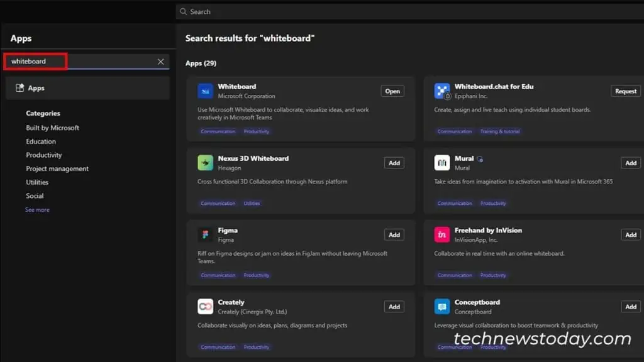
Task: Click the Figma app icon
Action: coord(205,234)
